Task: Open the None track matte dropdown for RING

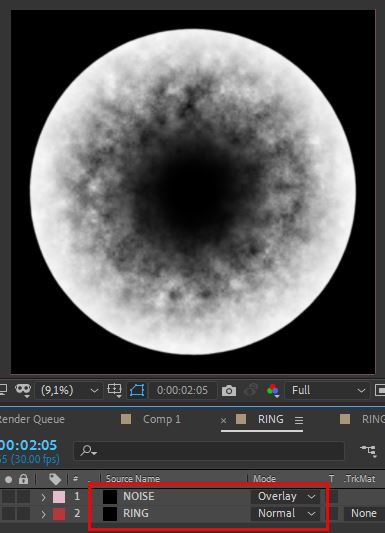Action: [364, 513]
